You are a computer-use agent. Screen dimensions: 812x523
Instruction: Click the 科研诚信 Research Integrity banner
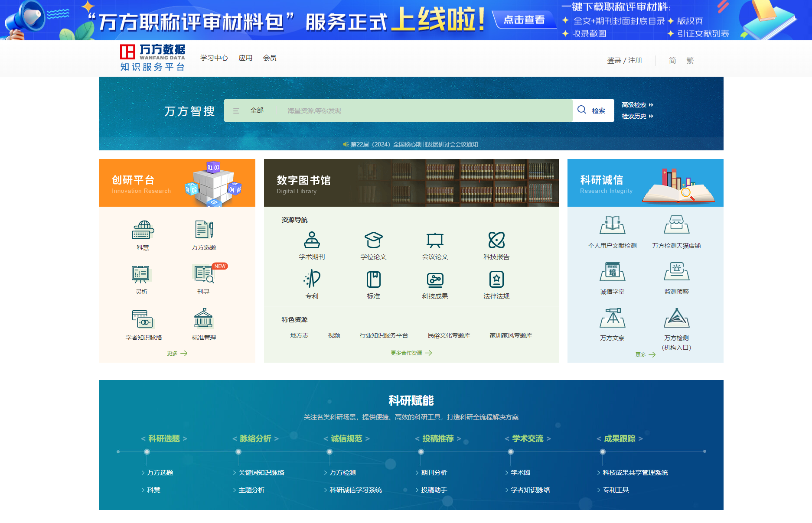coord(645,183)
